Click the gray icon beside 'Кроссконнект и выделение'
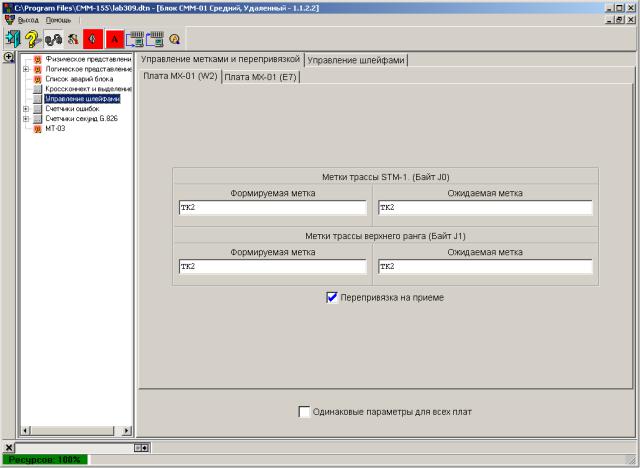 click(x=38, y=89)
